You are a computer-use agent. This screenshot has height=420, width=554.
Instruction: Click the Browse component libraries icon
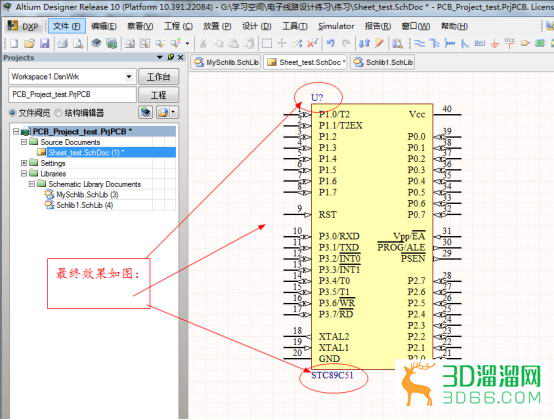coord(397,43)
